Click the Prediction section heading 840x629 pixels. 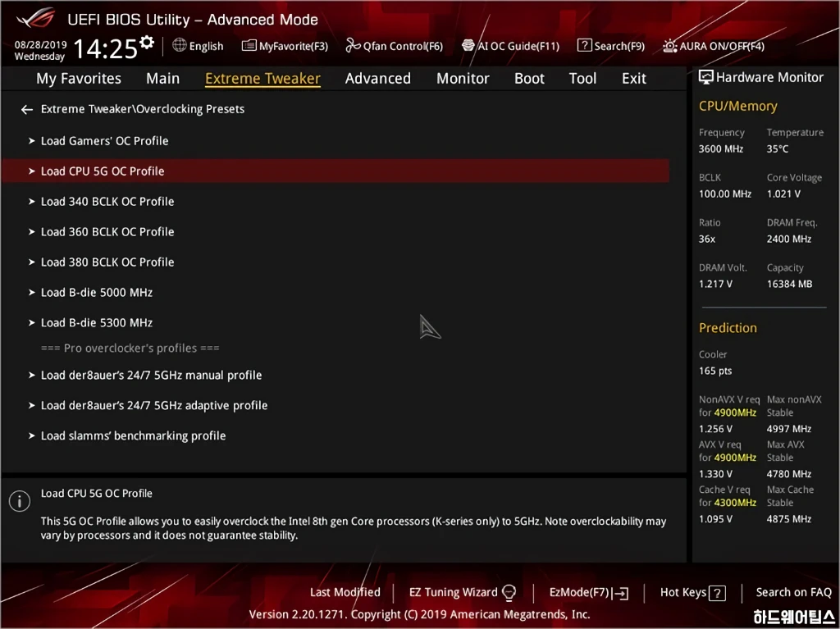[728, 328]
